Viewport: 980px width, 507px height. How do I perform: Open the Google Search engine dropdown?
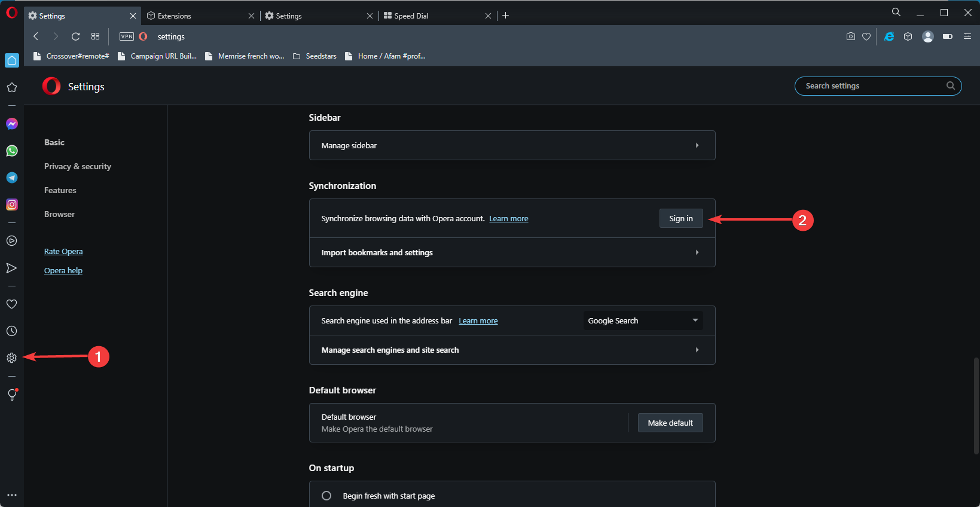[643, 320]
